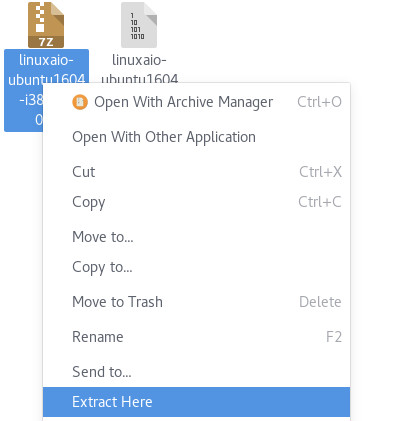402x421 pixels.
Task: Choose Open With Other Application
Action: (197, 137)
